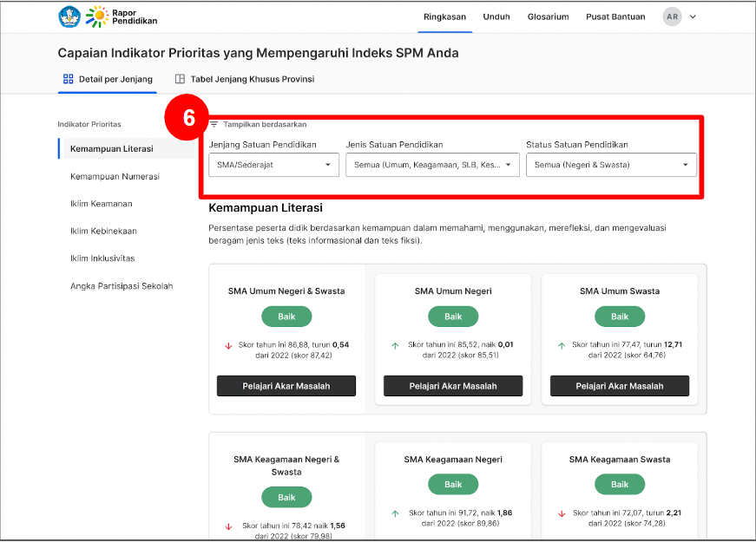Open the Status Satuan Pendidikan dropdown

(x=611, y=165)
